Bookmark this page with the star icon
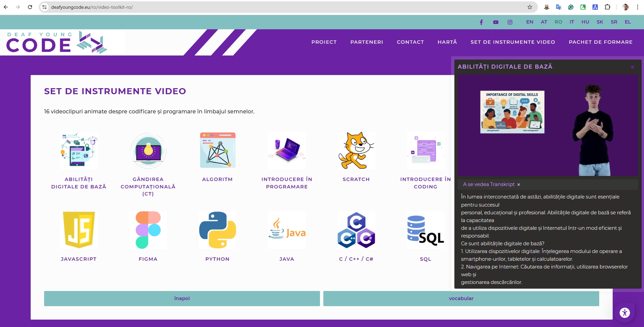Image resolution: width=644 pixels, height=327 pixels. (530, 7)
